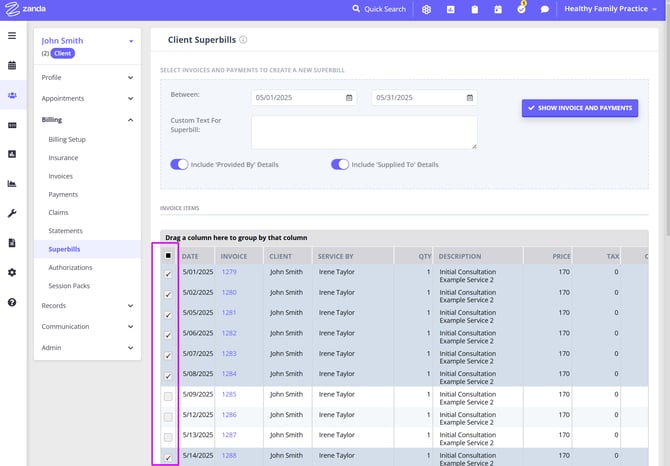This screenshot has width=670, height=466.
Task: Check the box for the 5/09/2025 invoice row
Action: [168, 396]
